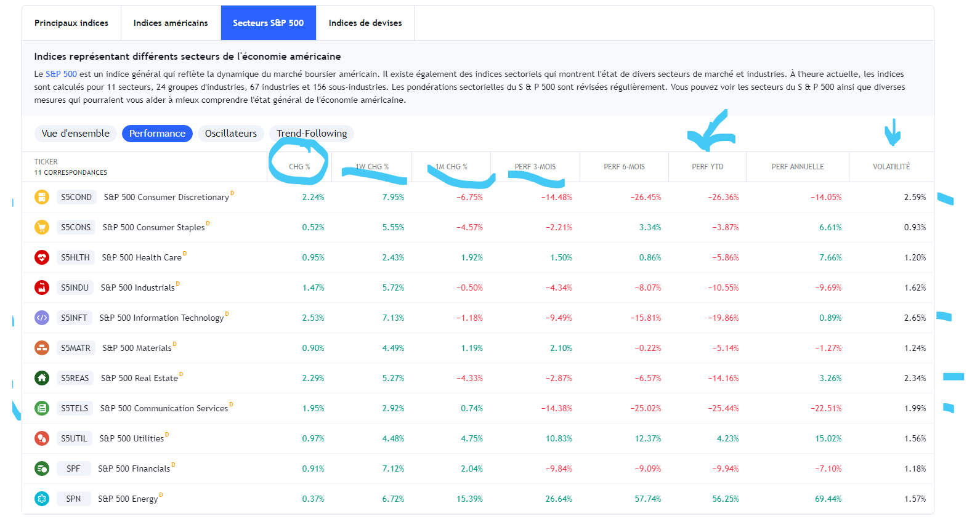Open the Principaux indices tab
The width and height of the screenshot is (980, 527).
(x=71, y=23)
